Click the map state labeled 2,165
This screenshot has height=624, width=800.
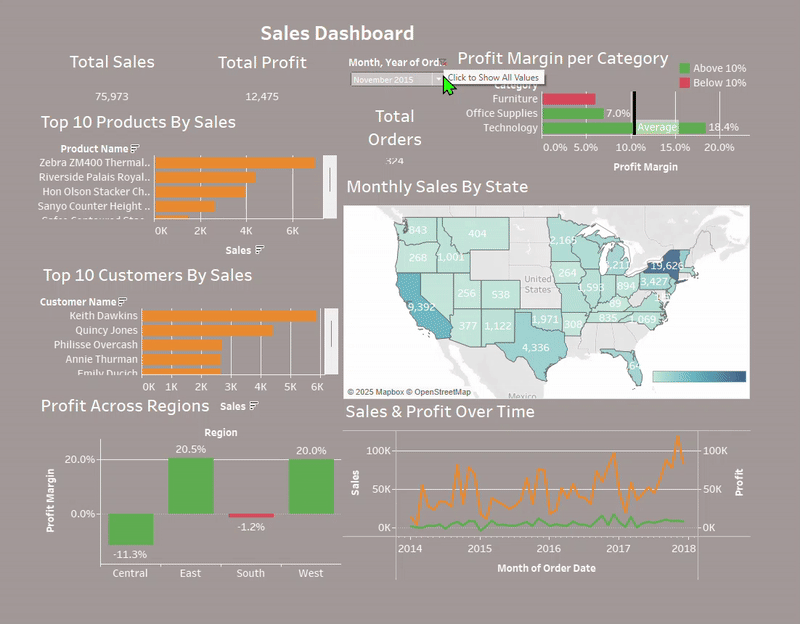tap(563, 240)
